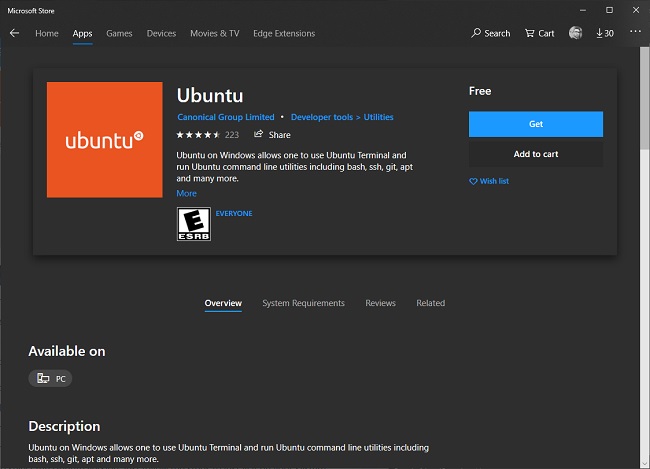The image size is (650, 469).
Task: Expand description with the More link
Action: point(187,193)
